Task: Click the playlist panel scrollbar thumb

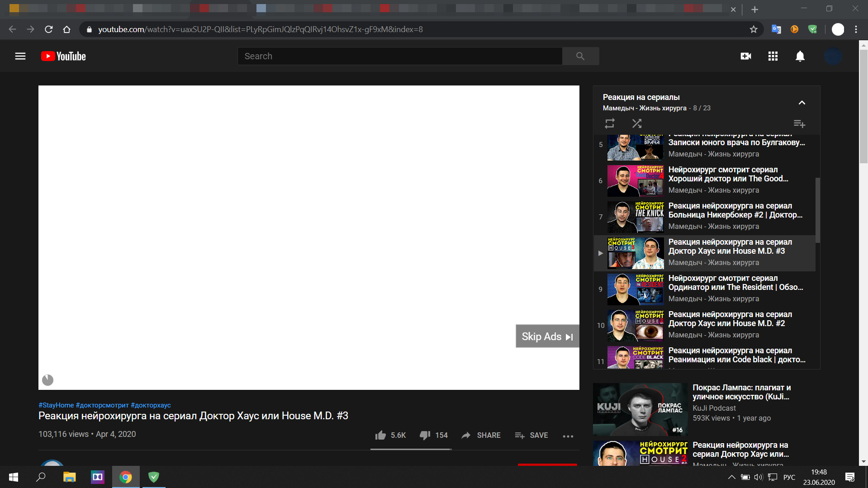Action: point(818,210)
